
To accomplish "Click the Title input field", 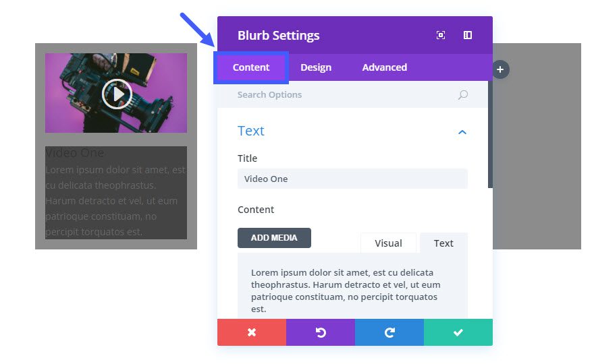I will [352, 179].
